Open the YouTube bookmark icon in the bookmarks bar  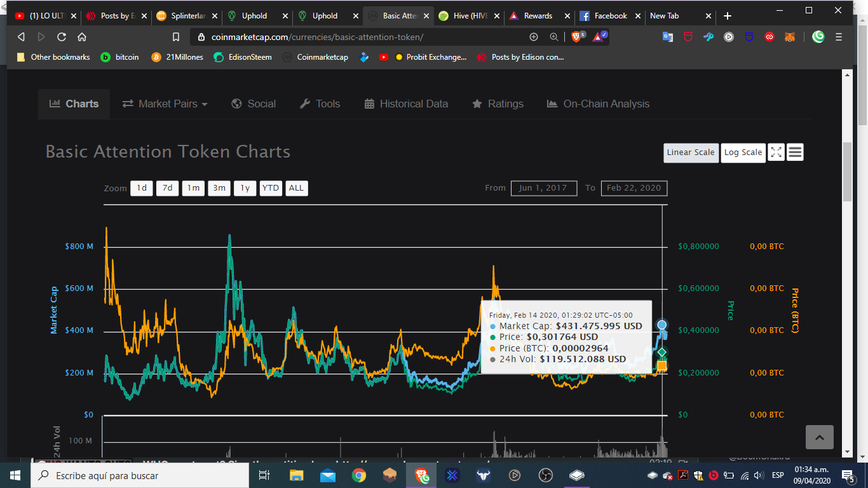[384, 57]
